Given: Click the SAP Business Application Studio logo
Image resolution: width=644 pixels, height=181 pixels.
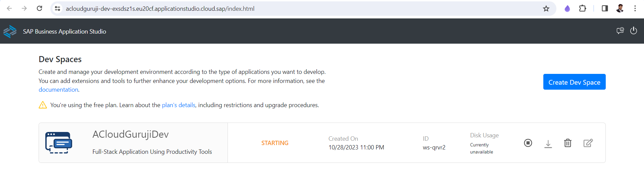Looking at the screenshot, I should click(x=10, y=32).
